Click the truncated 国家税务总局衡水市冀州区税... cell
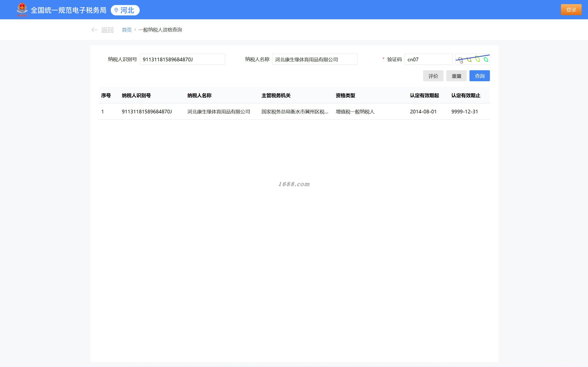This screenshot has height=367, width=588. click(x=295, y=112)
